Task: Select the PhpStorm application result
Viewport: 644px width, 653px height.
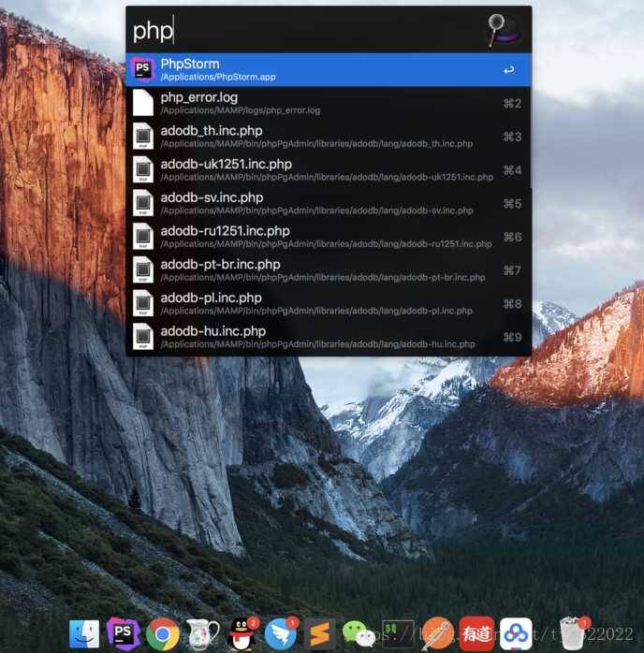Action: [x=329, y=69]
